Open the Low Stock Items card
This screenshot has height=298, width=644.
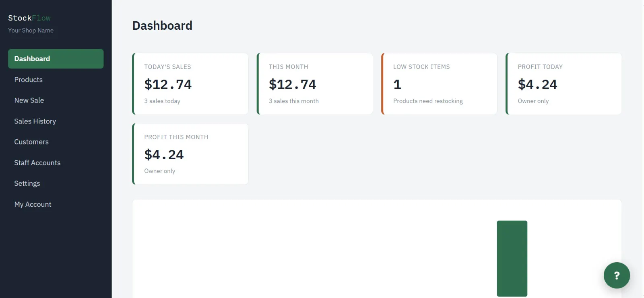pos(439,84)
